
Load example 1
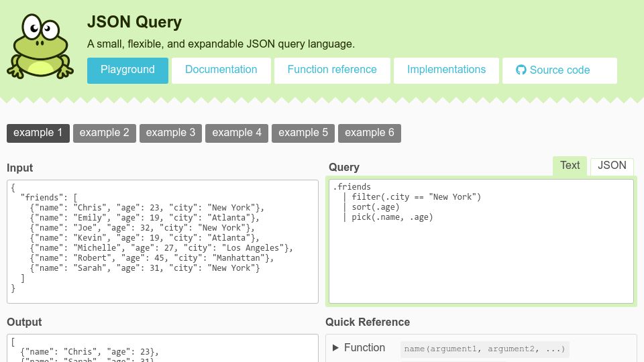(38, 133)
